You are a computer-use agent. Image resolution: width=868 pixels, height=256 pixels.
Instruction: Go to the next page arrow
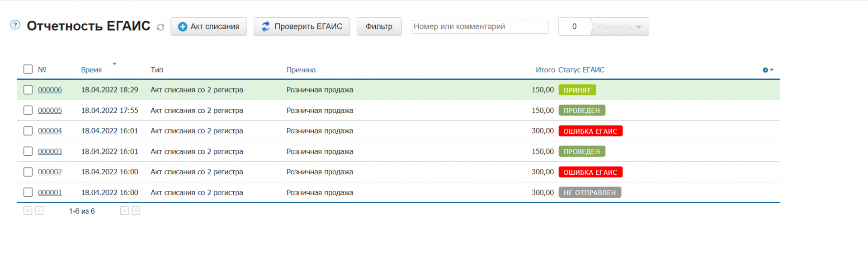(124, 210)
